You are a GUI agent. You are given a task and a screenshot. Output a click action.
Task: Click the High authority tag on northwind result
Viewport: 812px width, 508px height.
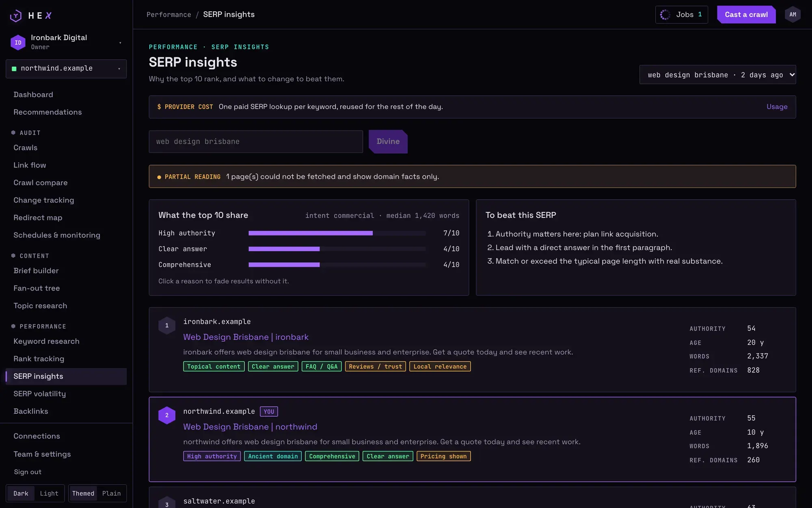point(212,456)
